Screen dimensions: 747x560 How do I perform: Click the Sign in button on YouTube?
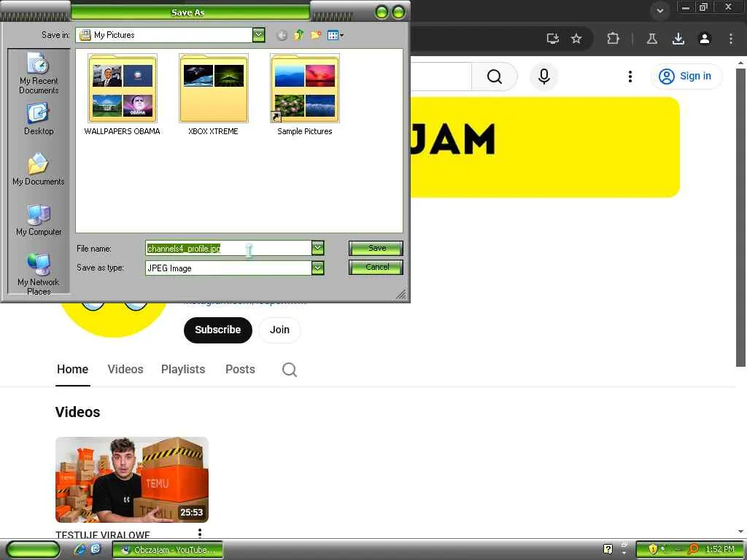point(686,76)
